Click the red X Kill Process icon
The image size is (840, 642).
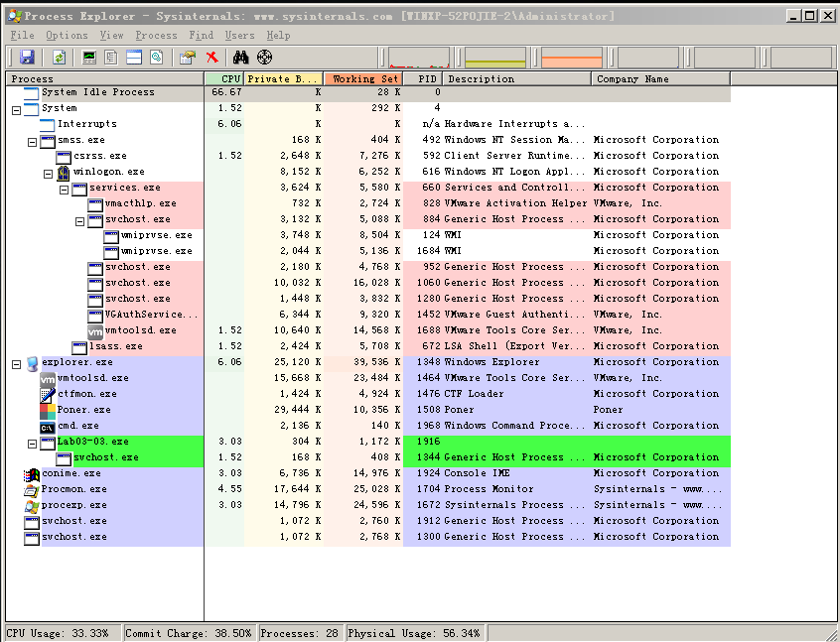[212, 58]
